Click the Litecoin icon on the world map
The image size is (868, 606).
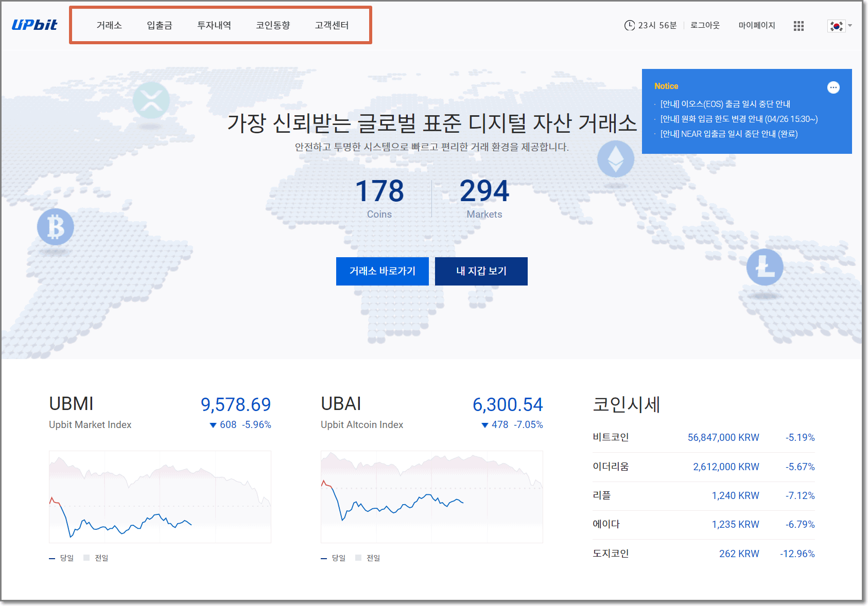pos(765,267)
